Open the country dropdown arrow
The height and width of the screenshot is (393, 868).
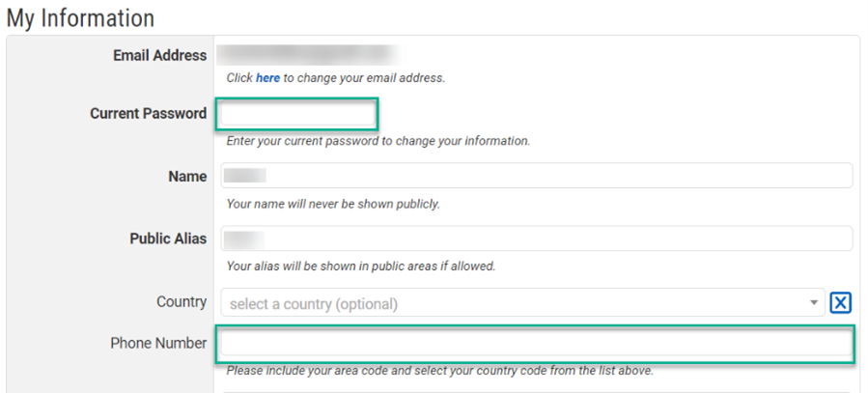tap(814, 303)
